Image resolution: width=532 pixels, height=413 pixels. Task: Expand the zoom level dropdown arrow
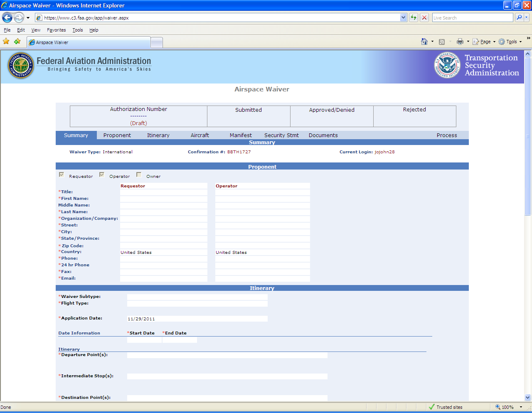point(521,407)
